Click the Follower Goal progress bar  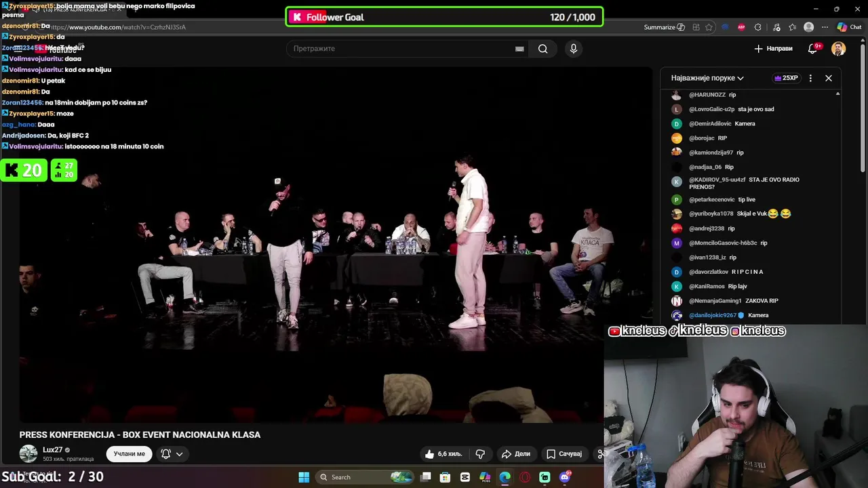[444, 17]
